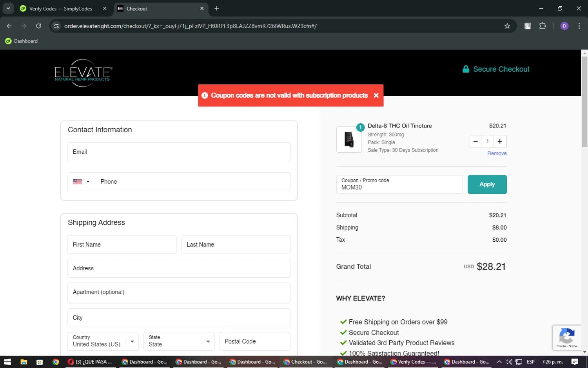
Task: Go forward in browser history
Action: [24, 26]
